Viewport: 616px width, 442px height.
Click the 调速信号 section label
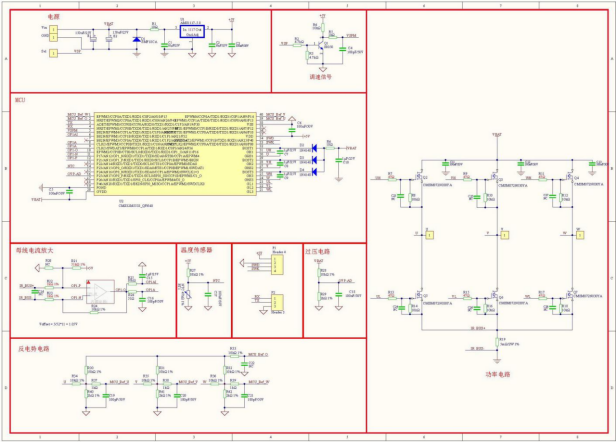(320, 77)
